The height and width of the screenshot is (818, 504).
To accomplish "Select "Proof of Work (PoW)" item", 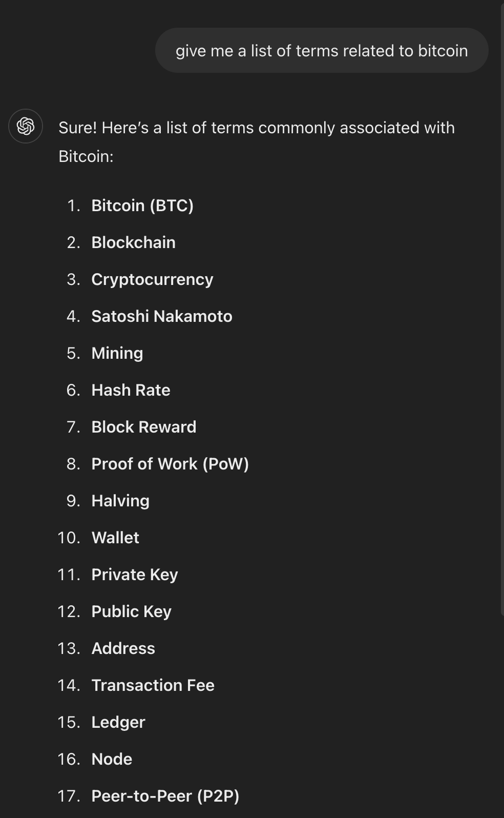I will pos(170,464).
